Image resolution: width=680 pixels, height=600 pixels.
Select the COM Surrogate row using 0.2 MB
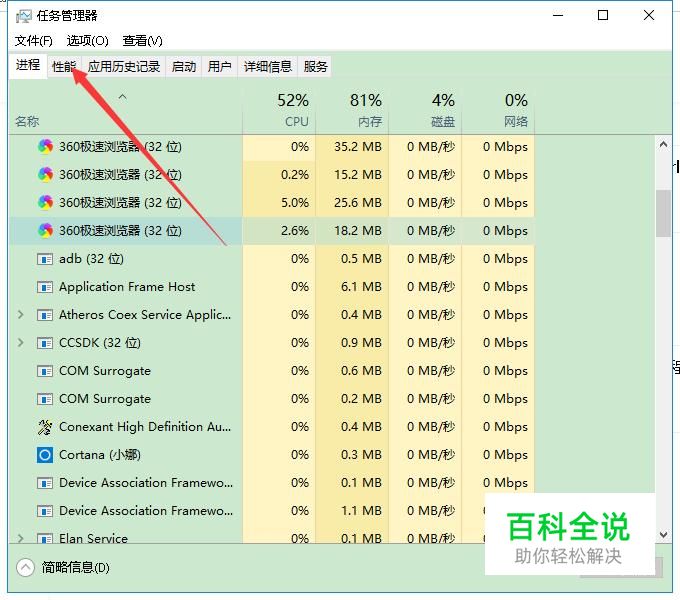[x=271, y=399]
